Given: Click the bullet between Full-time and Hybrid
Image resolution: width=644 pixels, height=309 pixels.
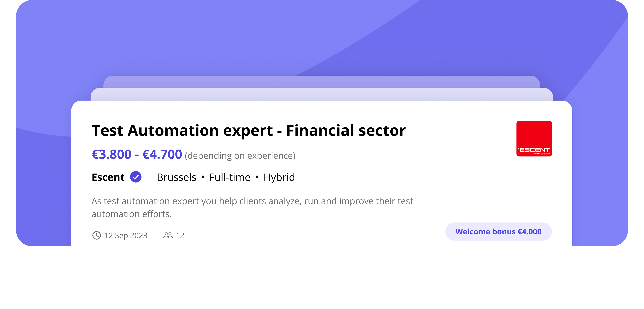Looking at the screenshot, I should pos(257,177).
